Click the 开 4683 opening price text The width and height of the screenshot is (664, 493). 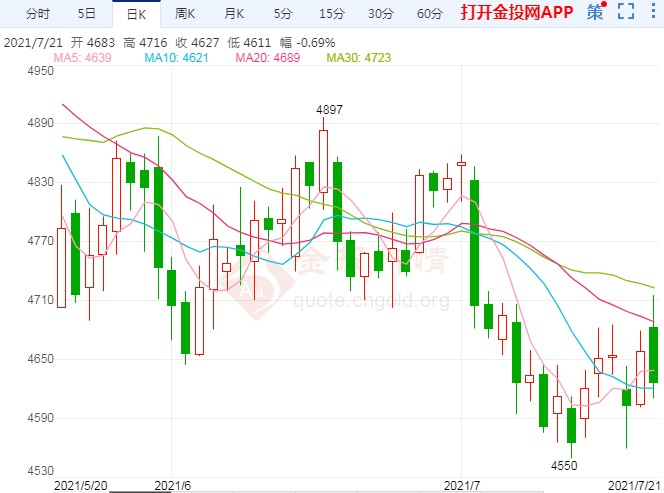93,43
